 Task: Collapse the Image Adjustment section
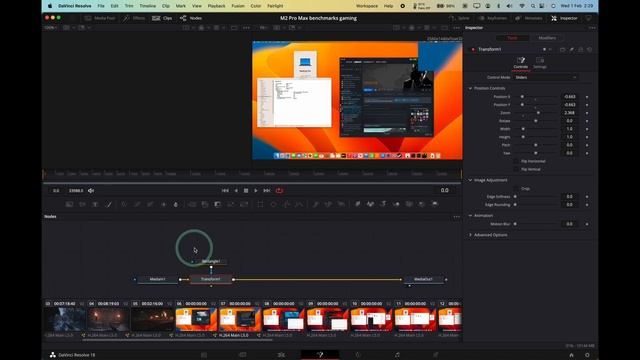coord(470,180)
